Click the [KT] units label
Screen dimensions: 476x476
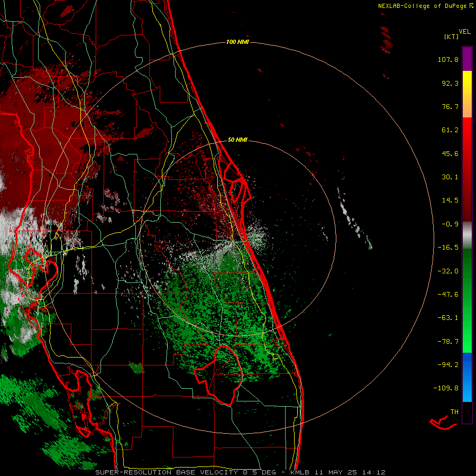452,36
